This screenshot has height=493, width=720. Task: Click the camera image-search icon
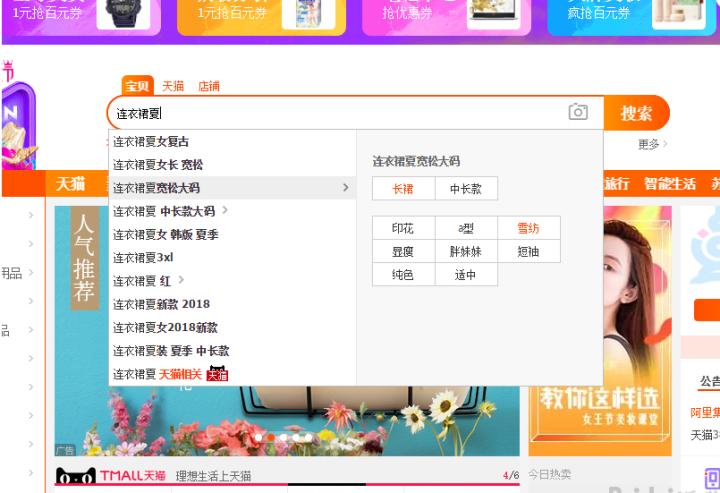[578, 112]
